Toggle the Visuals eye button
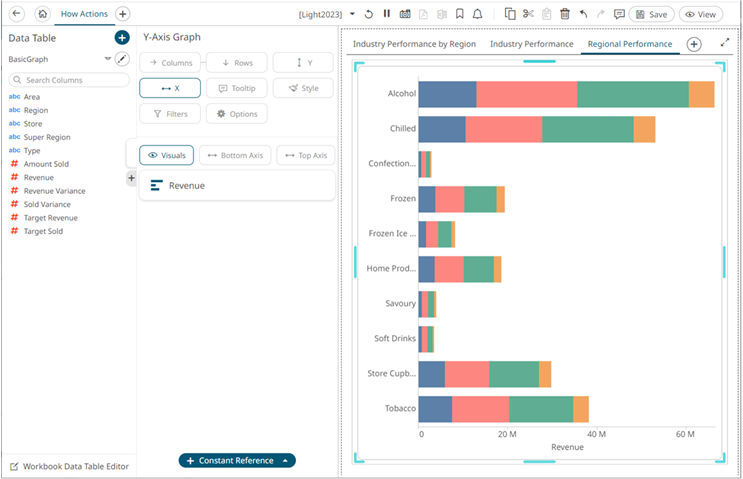The width and height of the screenshot is (743, 479). (x=166, y=155)
